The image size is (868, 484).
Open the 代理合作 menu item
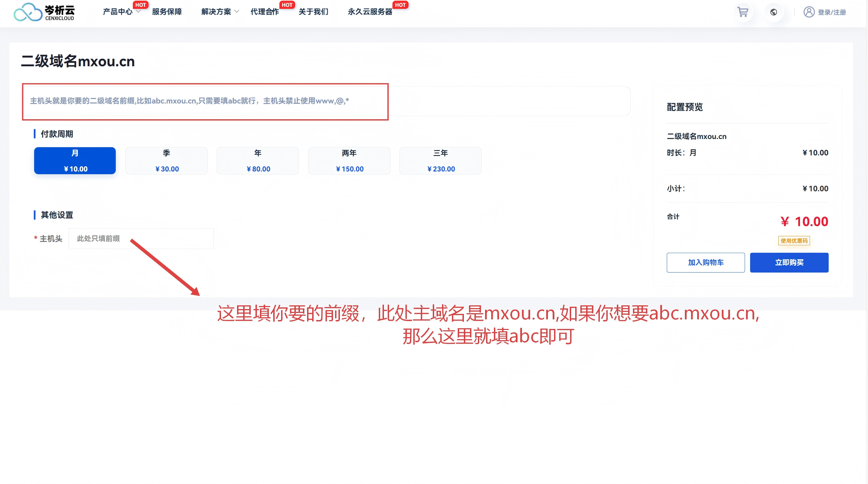265,12
